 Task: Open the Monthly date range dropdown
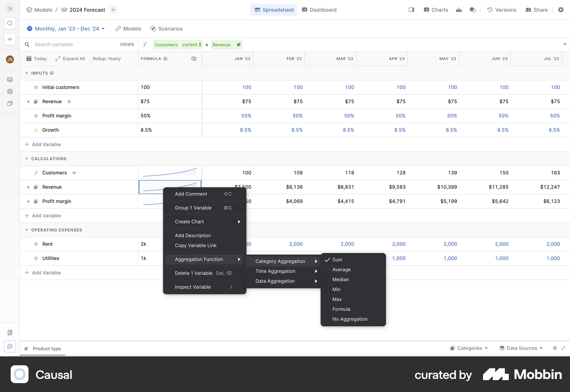tap(66, 29)
